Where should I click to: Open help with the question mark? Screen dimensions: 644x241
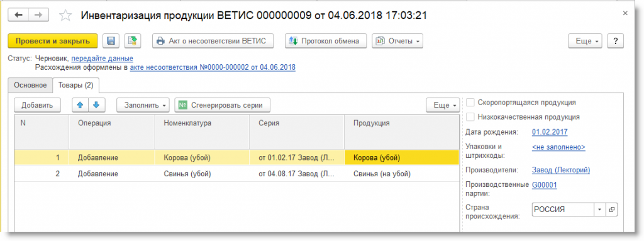(615, 41)
